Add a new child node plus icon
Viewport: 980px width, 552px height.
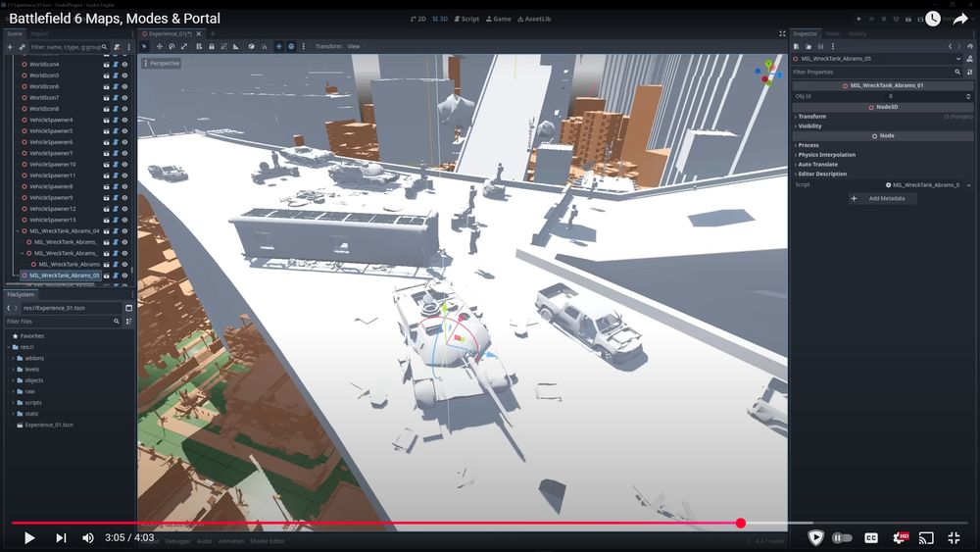point(10,47)
